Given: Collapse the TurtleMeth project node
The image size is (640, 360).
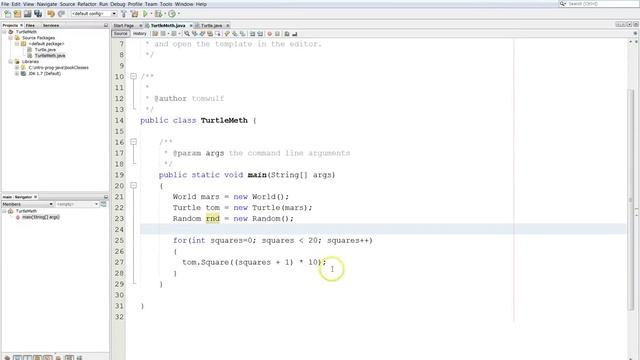Looking at the screenshot, I should [x=4, y=31].
